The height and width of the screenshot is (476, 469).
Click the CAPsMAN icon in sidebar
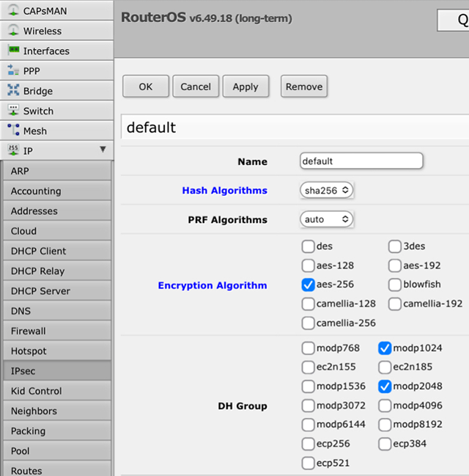(13, 11)
